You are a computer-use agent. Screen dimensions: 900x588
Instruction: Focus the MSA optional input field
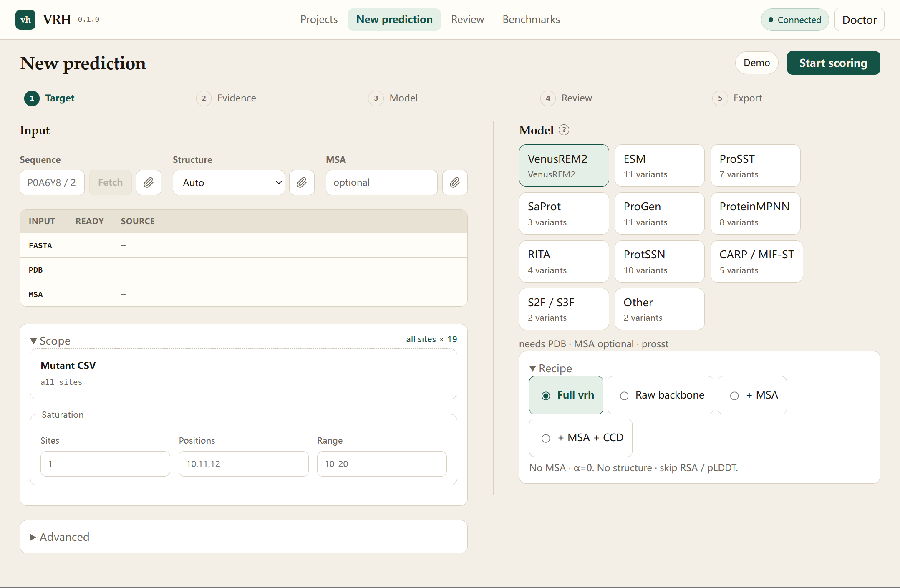pyautogui.click(x=381, y=182)
